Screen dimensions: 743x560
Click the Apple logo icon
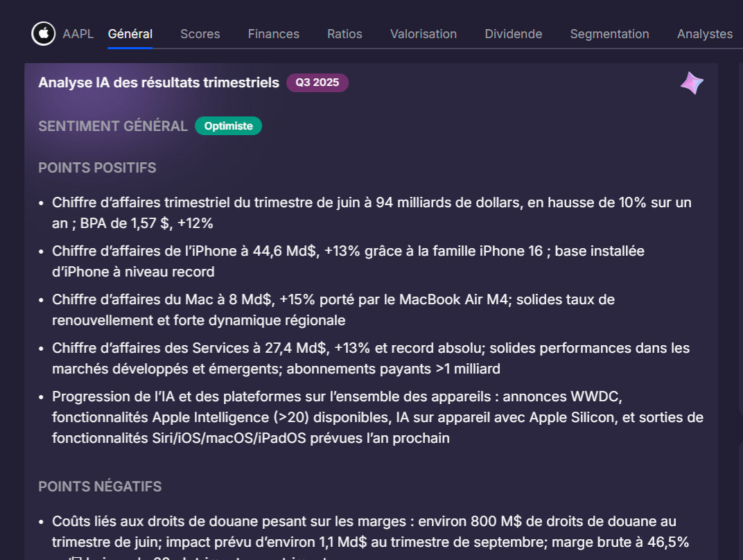43,33
